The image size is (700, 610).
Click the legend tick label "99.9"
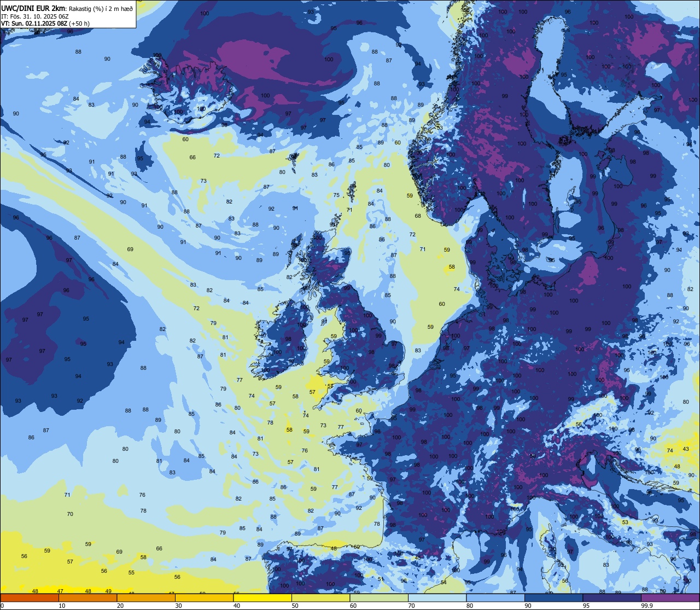(647, 606)
